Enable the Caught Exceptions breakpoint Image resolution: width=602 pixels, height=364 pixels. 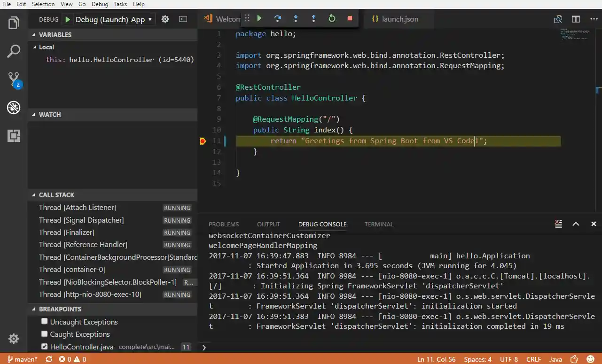coord(44,334)
